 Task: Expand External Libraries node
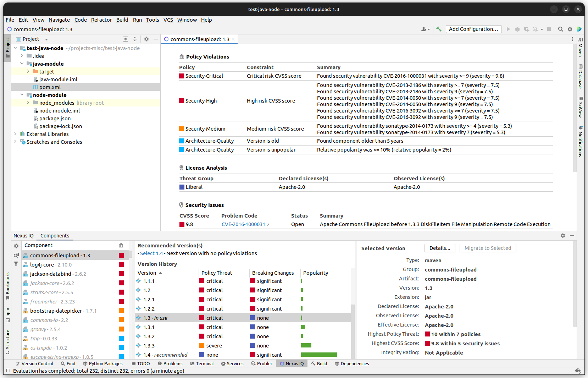tap(16, 134)
